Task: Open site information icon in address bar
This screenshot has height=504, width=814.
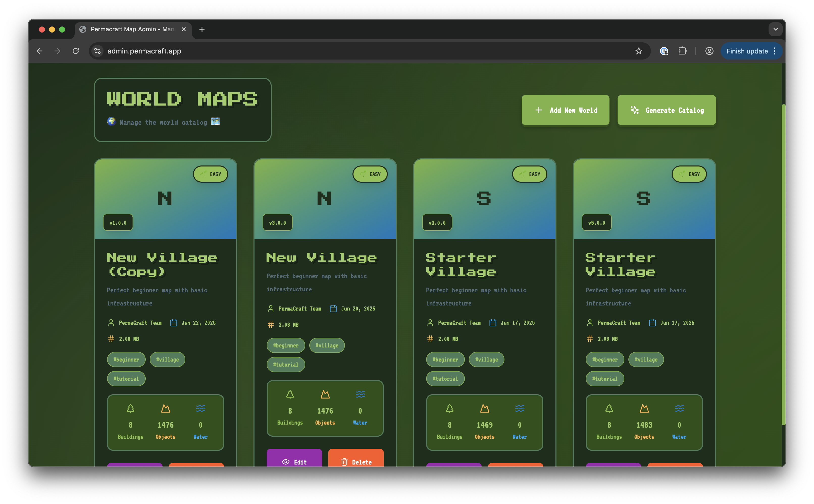Action: 97,51
